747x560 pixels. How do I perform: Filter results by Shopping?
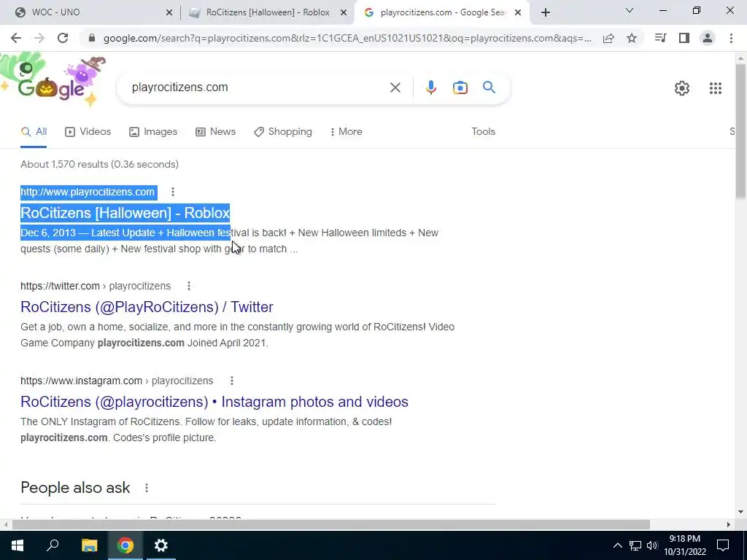(x=283, y=131)
